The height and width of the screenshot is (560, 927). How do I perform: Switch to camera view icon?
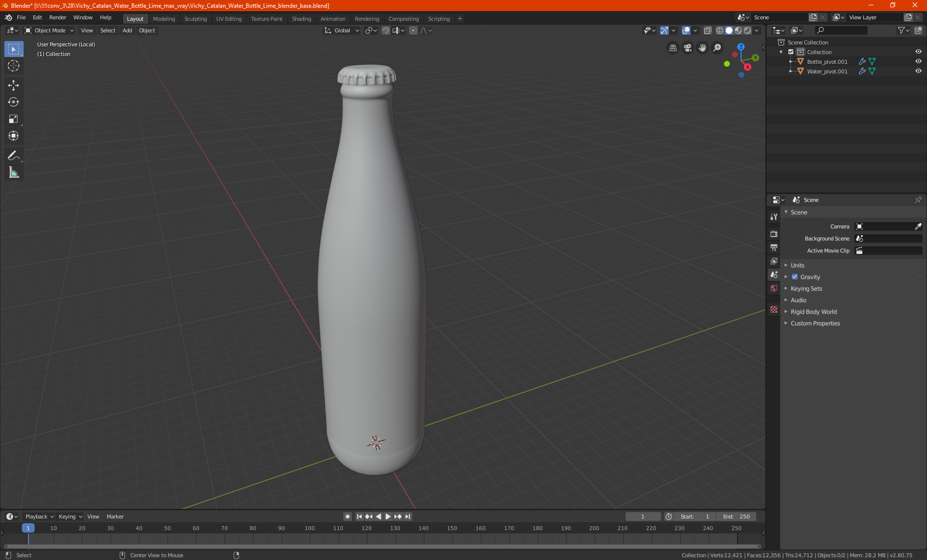point(688,48)
